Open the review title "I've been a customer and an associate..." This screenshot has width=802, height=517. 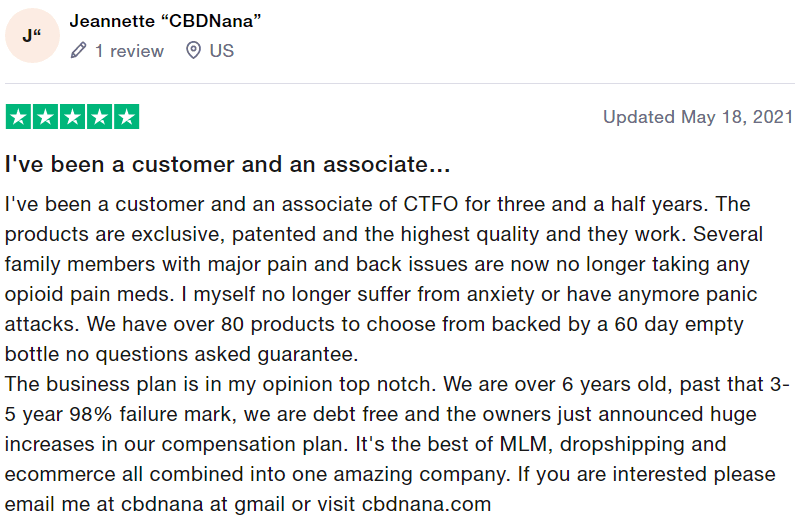228,164
